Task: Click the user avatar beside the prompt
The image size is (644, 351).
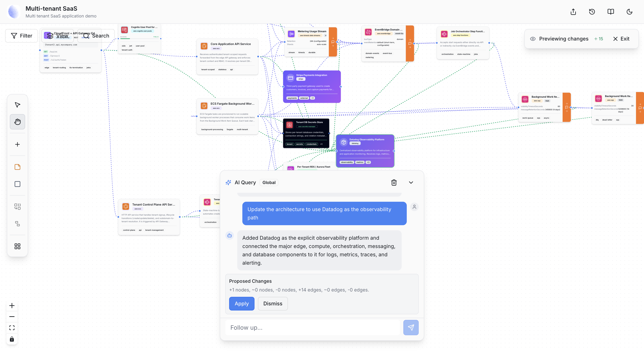Action: 414,207
